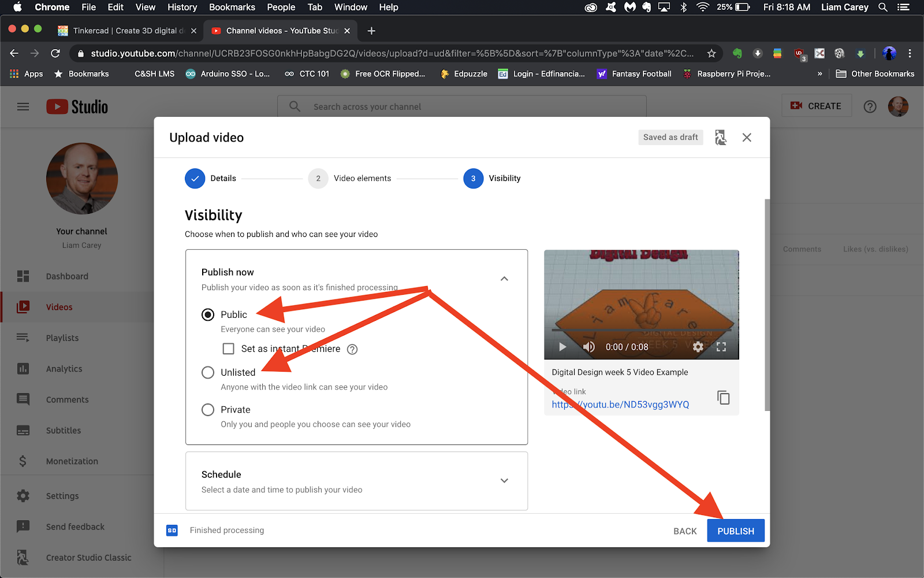924x578 pixels.
Task: Click the dialog's vertical scrollbar
Action: pyautogui.click(x=767, y=305)
